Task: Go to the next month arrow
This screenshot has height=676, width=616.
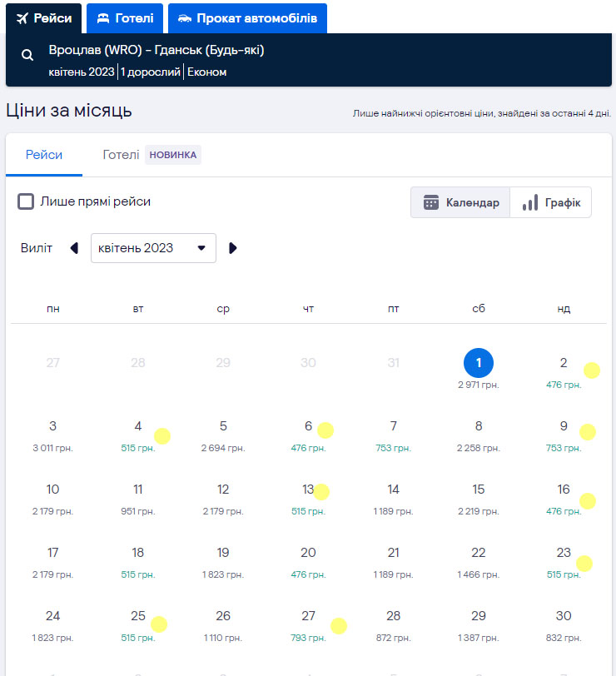Action: coord(233,248)
